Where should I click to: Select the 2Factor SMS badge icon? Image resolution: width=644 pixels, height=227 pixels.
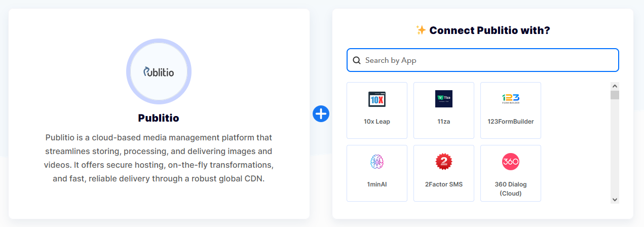[x=444, y=162]
